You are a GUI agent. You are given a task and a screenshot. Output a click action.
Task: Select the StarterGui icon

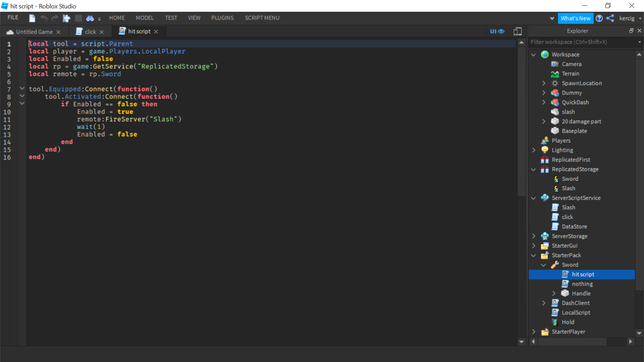(x=545, y=246)
